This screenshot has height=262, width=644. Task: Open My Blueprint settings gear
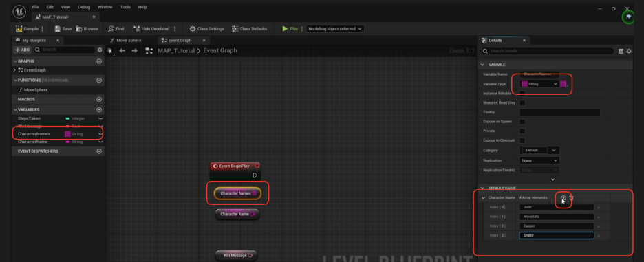pos(99,50)
